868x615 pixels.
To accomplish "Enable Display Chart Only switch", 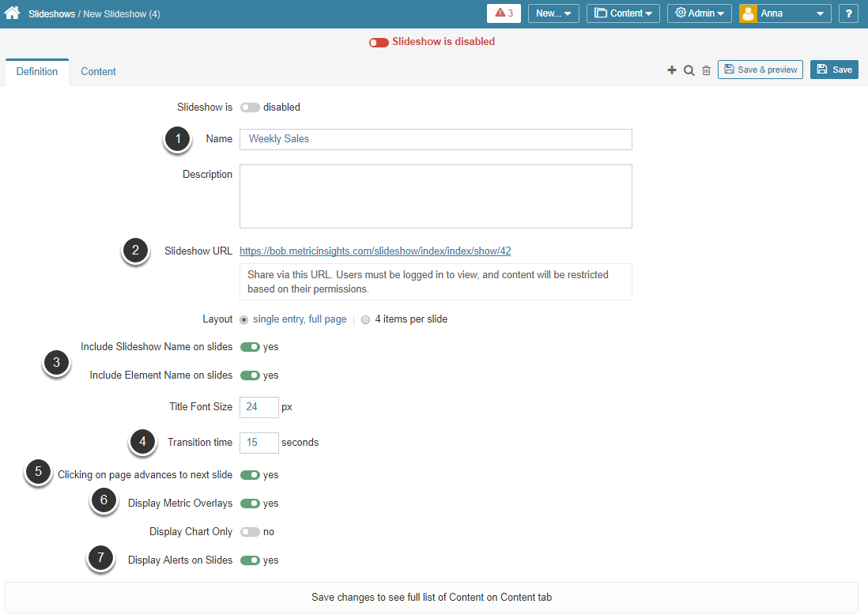I will tap(250, 532).
